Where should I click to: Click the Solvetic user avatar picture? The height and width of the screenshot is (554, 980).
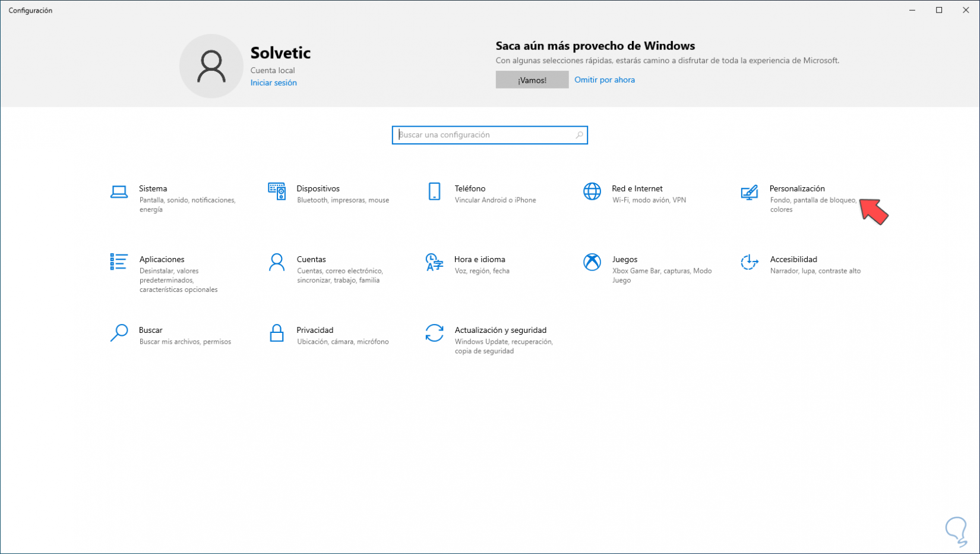tap(211, 66)
